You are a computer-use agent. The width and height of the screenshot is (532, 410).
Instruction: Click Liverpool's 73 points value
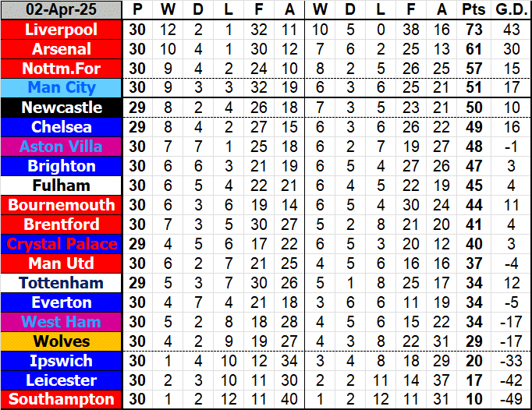[x=472, y=30]
